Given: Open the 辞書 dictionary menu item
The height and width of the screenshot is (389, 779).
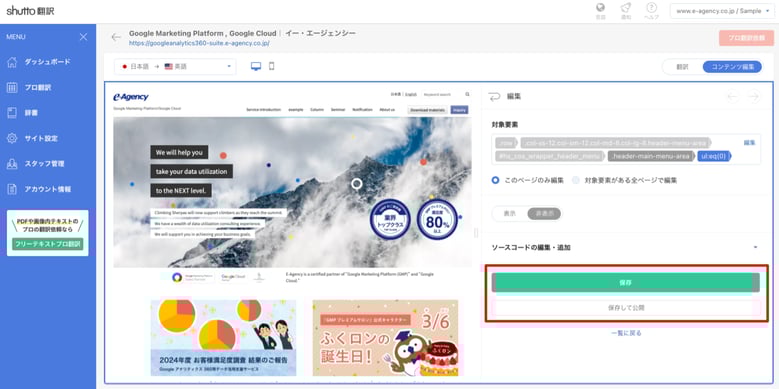Looking at the screenshot, I should pos(31,113).
